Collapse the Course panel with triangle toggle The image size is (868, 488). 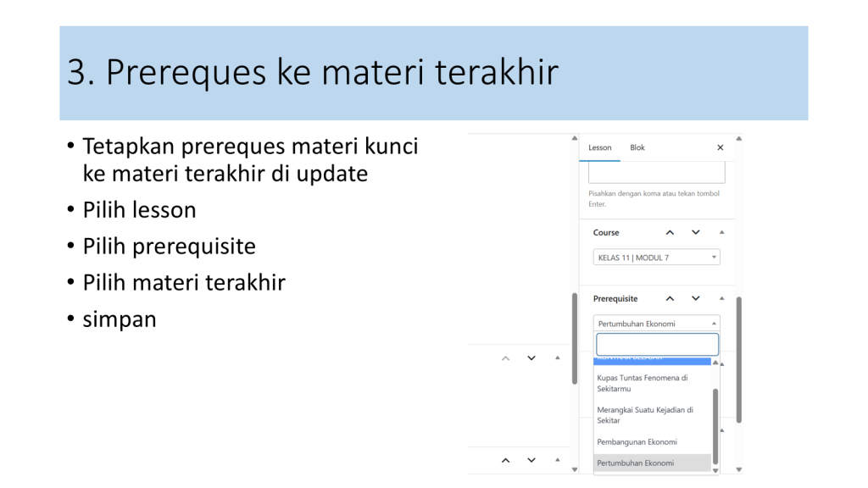[x=721, y=232]
